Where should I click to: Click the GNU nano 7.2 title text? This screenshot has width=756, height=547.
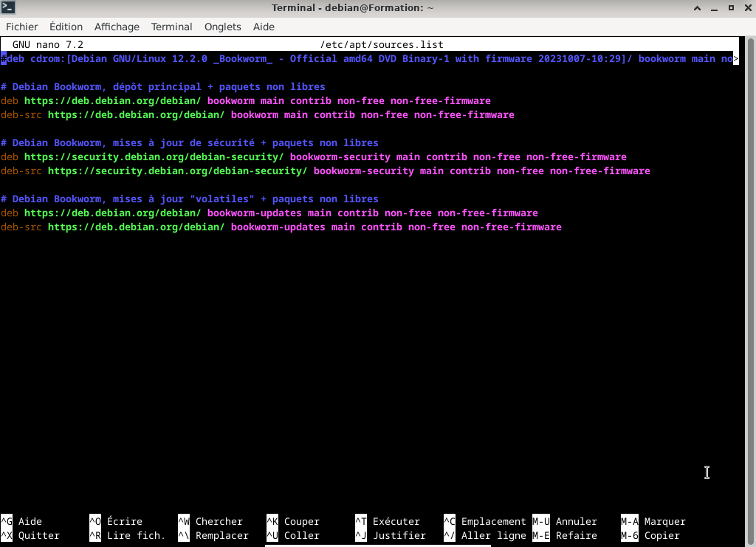click(x=48, y=45)
